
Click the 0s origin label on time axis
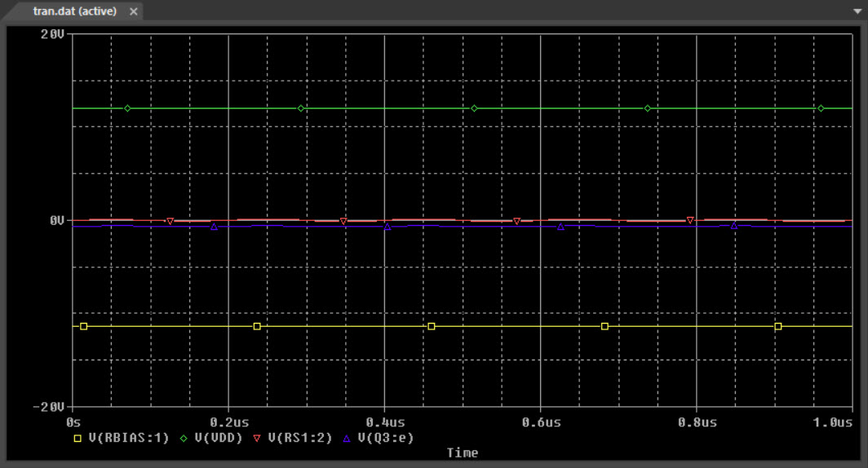pos(73,422)
